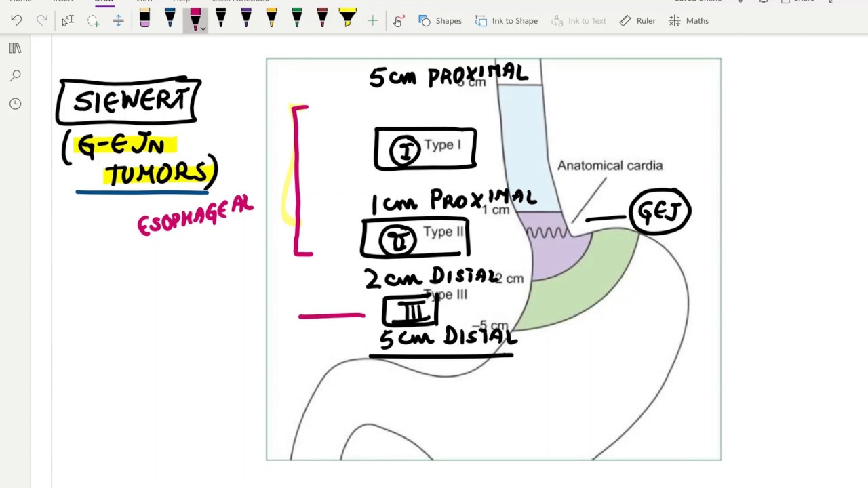868x488 pixels.
Task: Select the green pen
Action: tap(296, 20)
